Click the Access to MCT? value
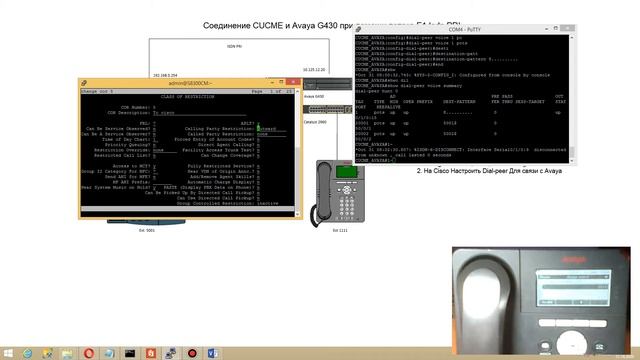Viewport: 640px width, 360px height. (155, 166)
